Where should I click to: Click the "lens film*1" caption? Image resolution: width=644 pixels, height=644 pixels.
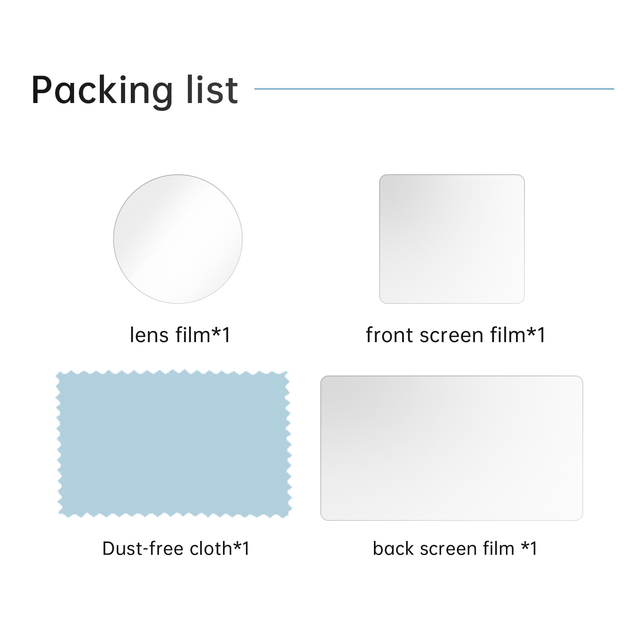coord(180,335)
